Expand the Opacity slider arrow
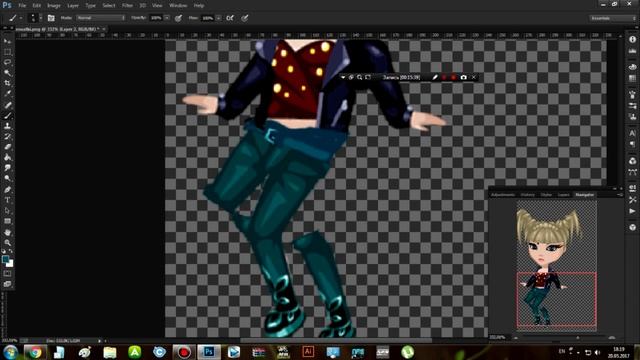 [x=167, y=18]
